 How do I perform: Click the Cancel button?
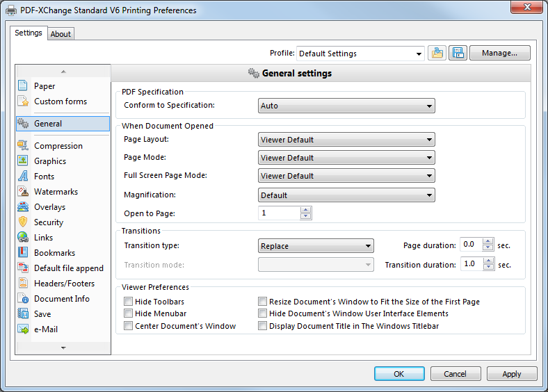456,374
